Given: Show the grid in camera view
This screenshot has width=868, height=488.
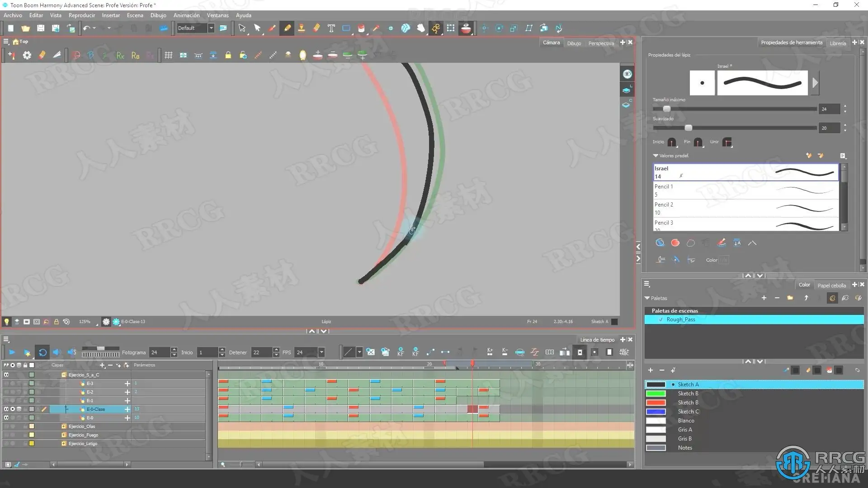Looking at the screenshot, I should [x=168, y=55].
